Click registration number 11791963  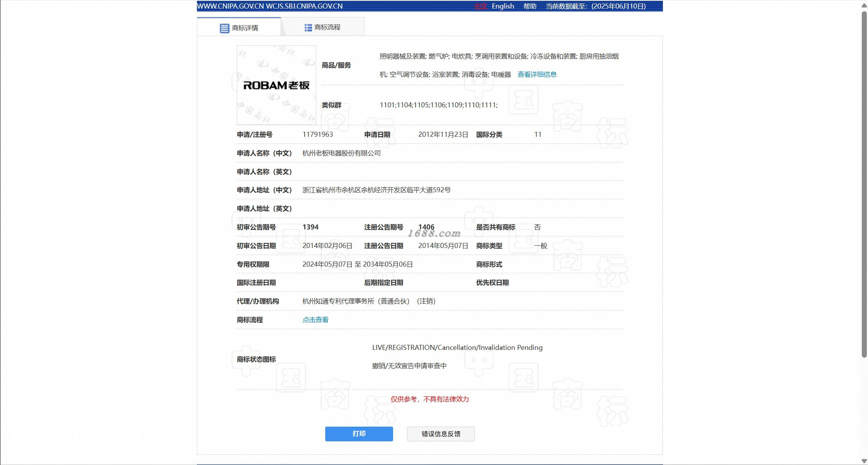[318, 134]
